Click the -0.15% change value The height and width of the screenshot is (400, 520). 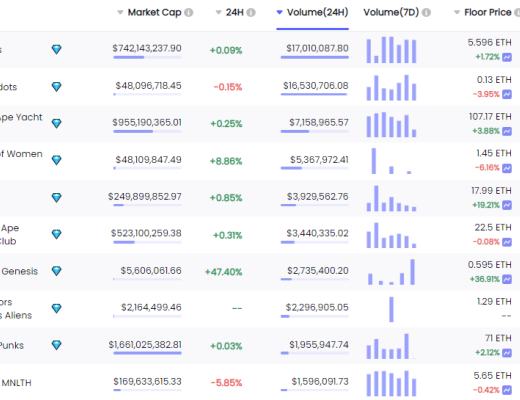tap(228, 87)
